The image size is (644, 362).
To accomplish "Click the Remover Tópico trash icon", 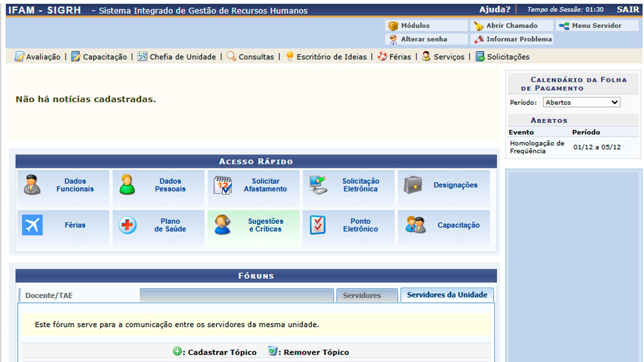I will point(273,351).
